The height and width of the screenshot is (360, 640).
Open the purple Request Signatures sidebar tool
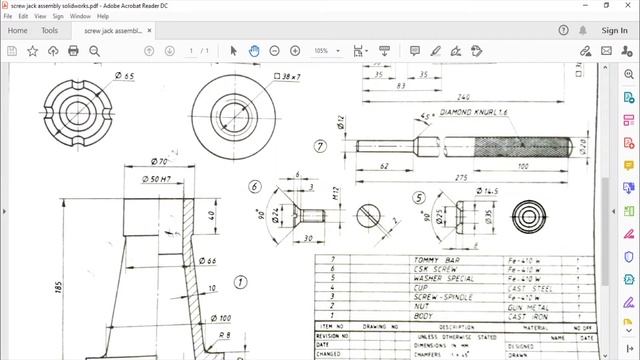tap(629, 302)
